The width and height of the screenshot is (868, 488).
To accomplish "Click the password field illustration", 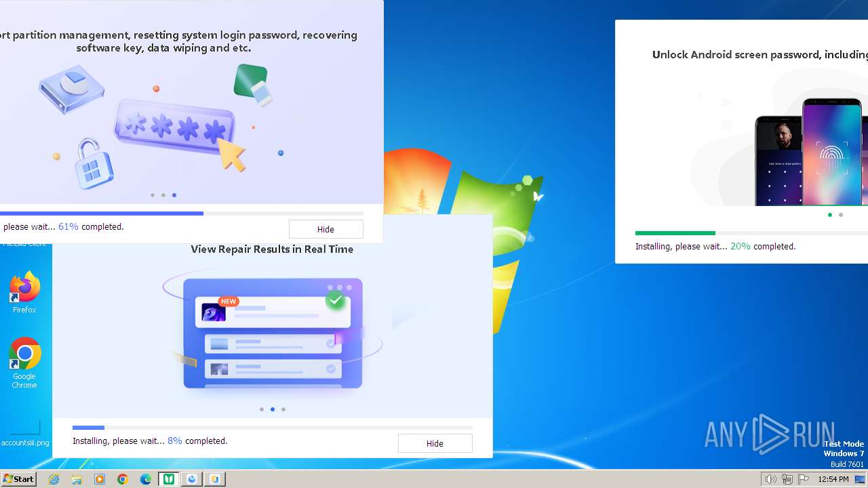I will click(x=175, y=127).
